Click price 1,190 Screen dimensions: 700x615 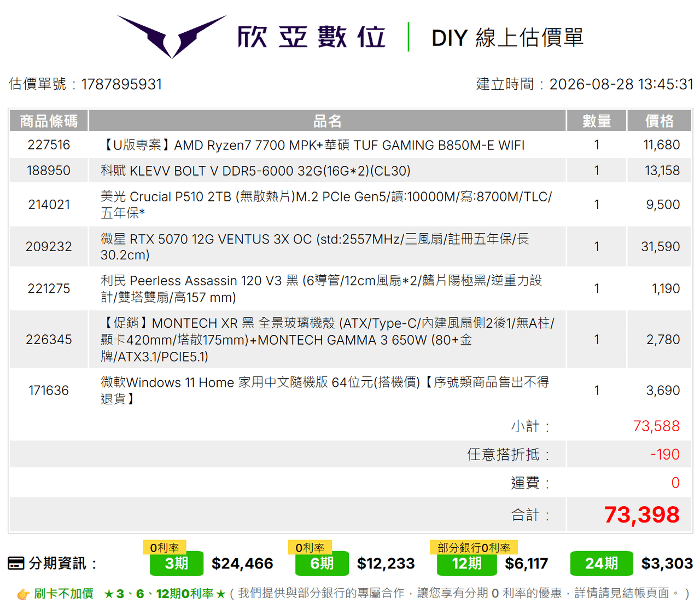pos(666,289)
